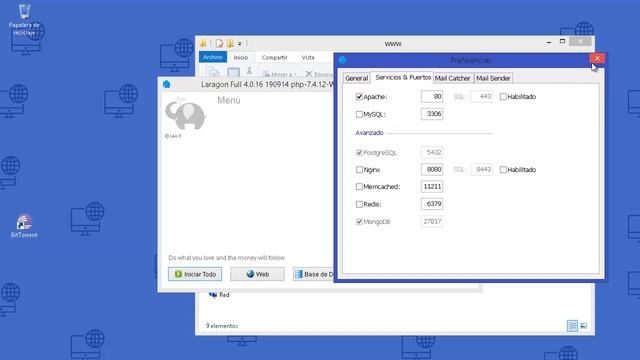Enable the MySQL checkbox
The height and width of the screenshot is (360, 640).
click(359, 114)
